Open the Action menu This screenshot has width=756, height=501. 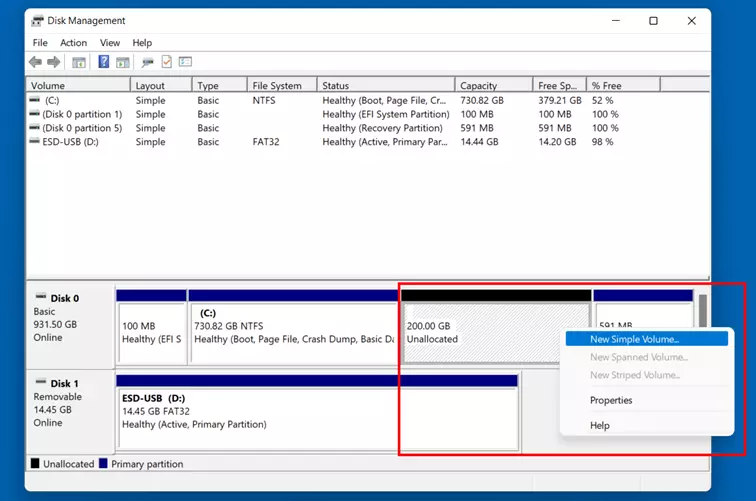[x=73, y=43]
